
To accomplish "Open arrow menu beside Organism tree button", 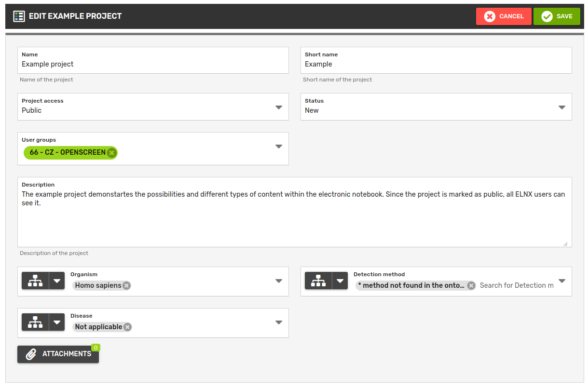I will 57,281.
